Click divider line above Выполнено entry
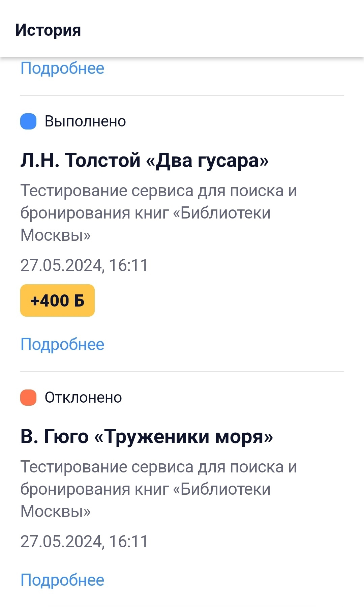Viewport: 364px width, 607px height. coord(182,96)
